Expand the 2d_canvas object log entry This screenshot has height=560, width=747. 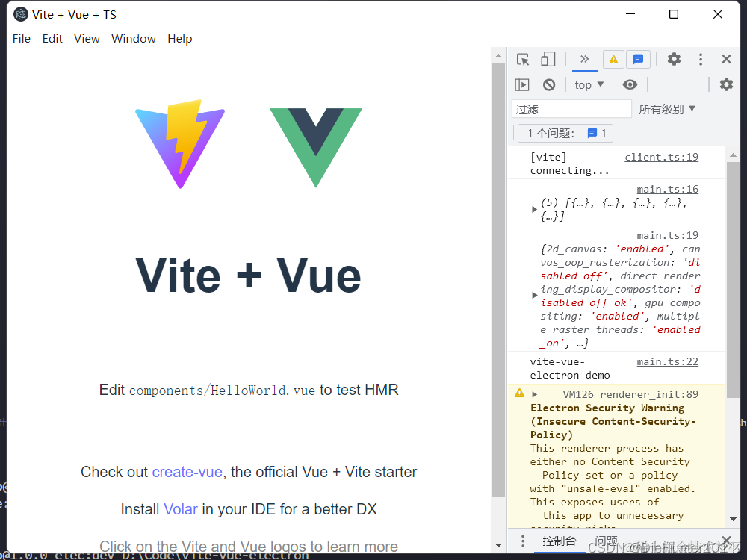(534, 296)
